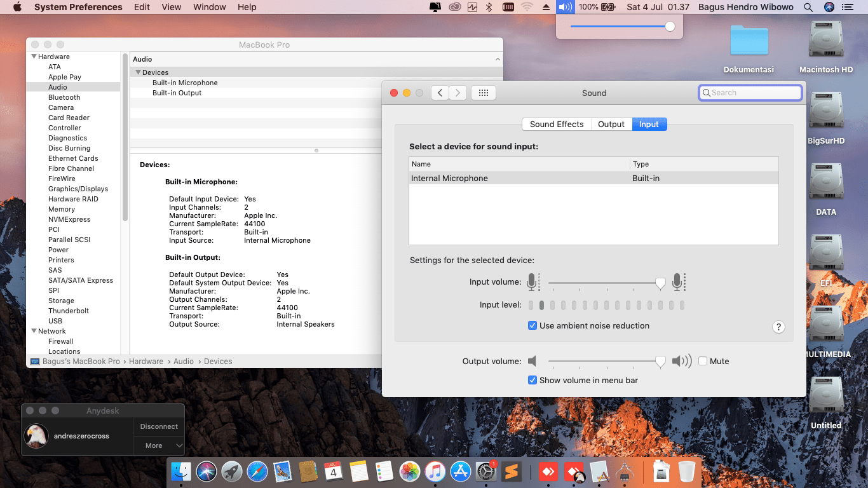Open Reminders icon in the Dock
This screenshot has height=488, width=868.
[384, 471]
